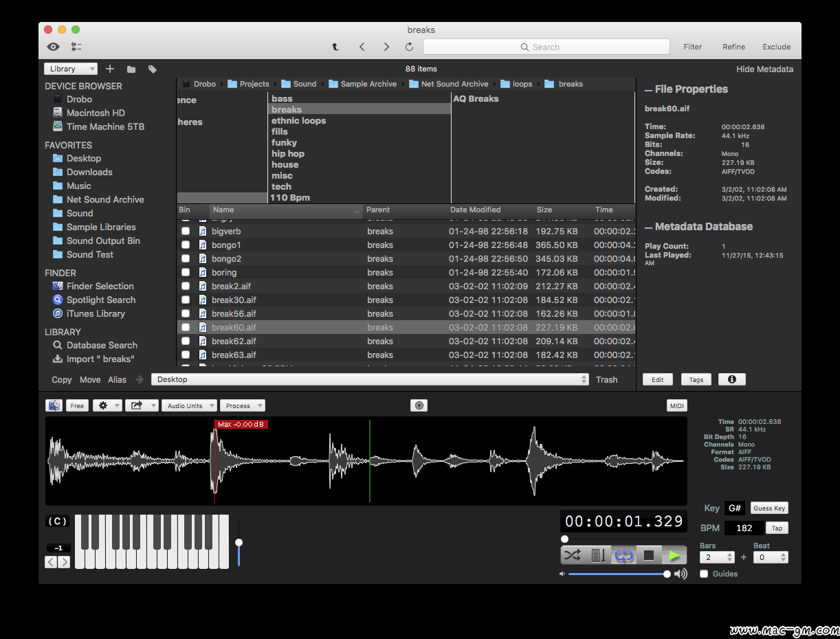
Task: Open the share export dropdown
Action: click(x=142, y=405)
